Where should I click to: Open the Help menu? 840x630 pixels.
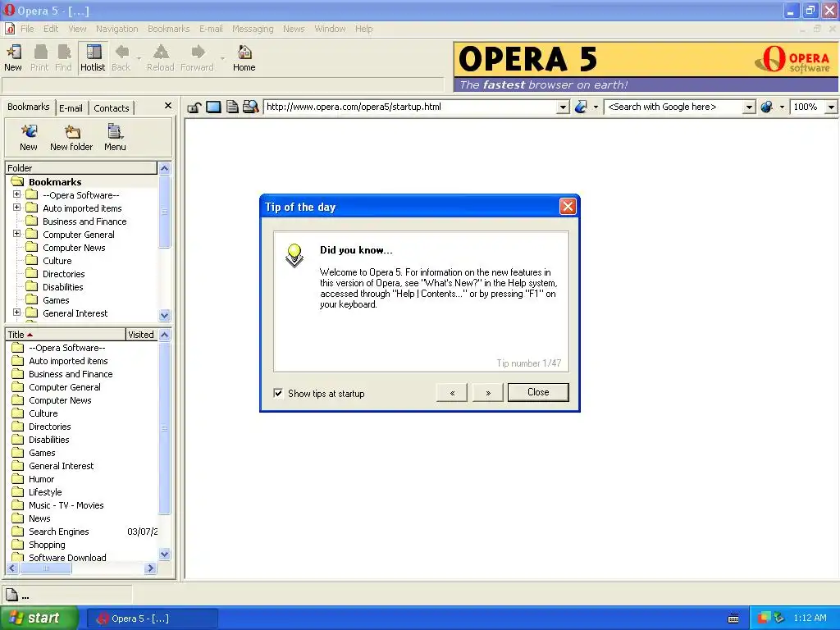(x=363, y=29)
